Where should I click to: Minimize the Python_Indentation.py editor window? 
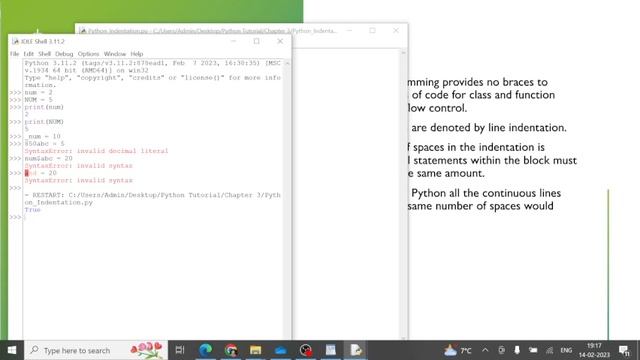click(349, 31)
